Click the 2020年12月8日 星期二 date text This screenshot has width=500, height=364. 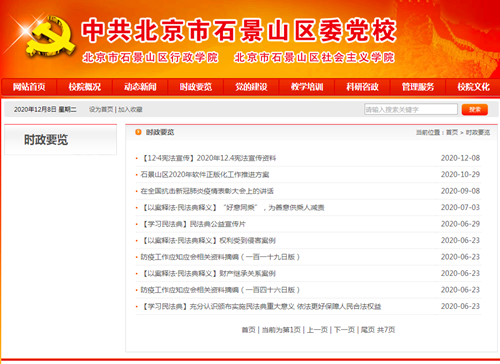pyautogui.click(x=45, y=110)
